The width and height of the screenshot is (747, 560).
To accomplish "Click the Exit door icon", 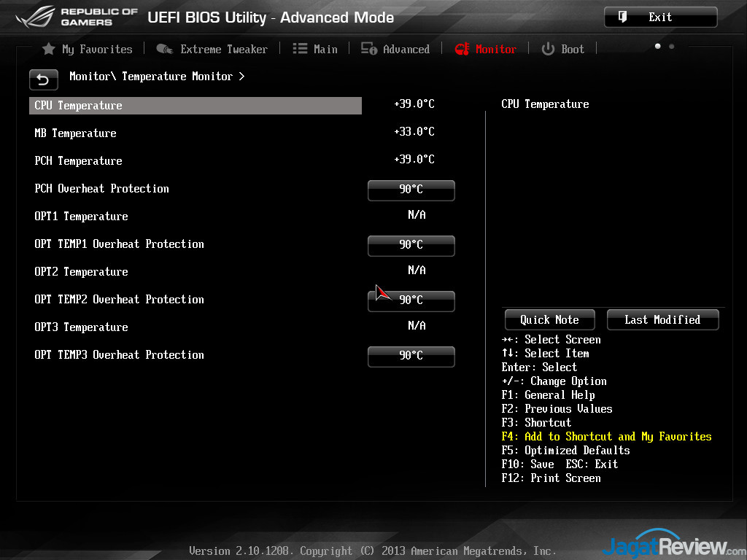I will pyautogui.click(x=622, y=17).
